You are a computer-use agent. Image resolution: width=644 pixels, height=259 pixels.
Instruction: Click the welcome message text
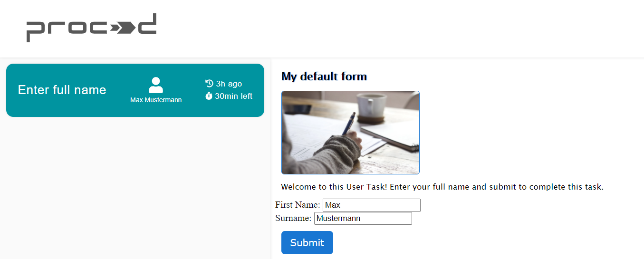[x=442, y=187]
